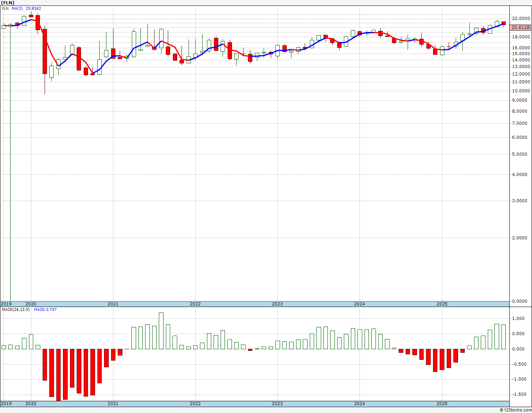This screenshot has height=413, width=532.
Task: Click 2025 on the price chart time axis
Action: tap(442, 304)
